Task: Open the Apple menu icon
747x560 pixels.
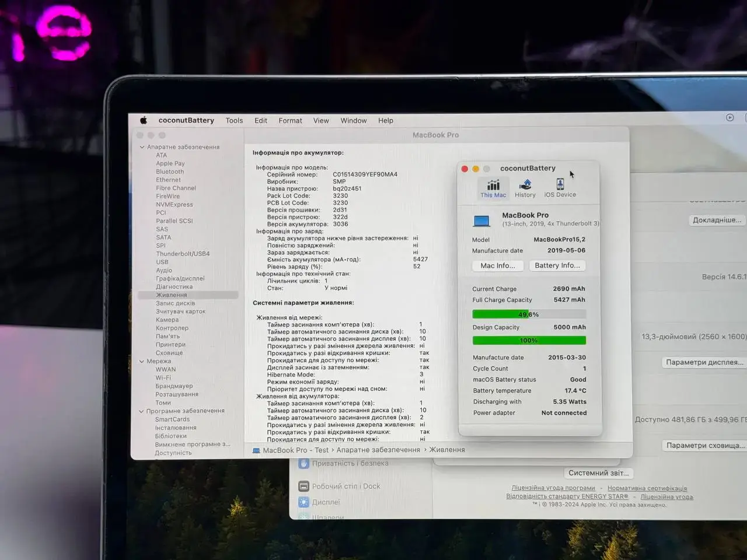Action: pos(144,120)
